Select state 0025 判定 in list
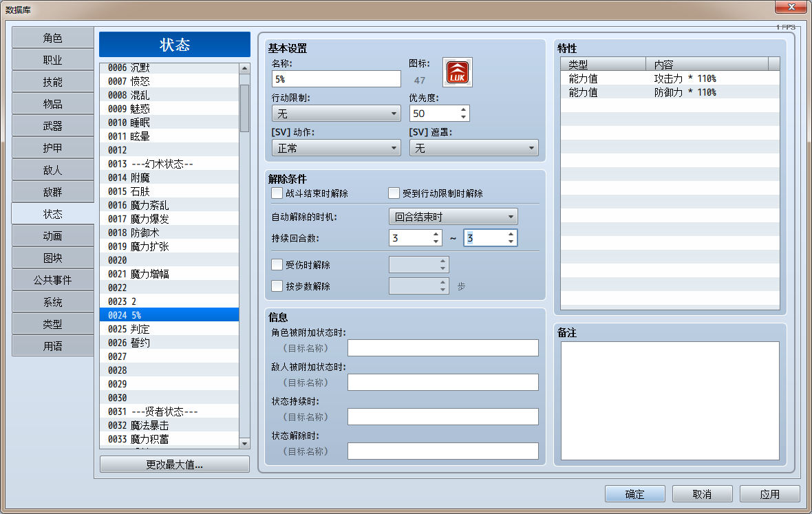This screenshot has width=812, height=514. 169,329
